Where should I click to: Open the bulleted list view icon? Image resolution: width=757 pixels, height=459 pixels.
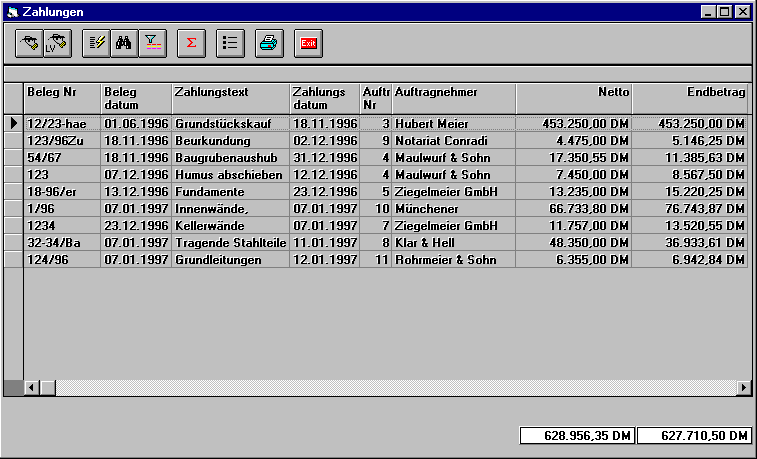(229, 42)
